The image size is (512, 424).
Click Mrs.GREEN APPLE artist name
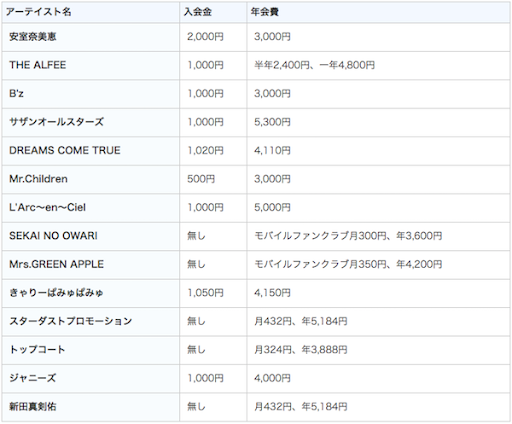pos(56,264)
